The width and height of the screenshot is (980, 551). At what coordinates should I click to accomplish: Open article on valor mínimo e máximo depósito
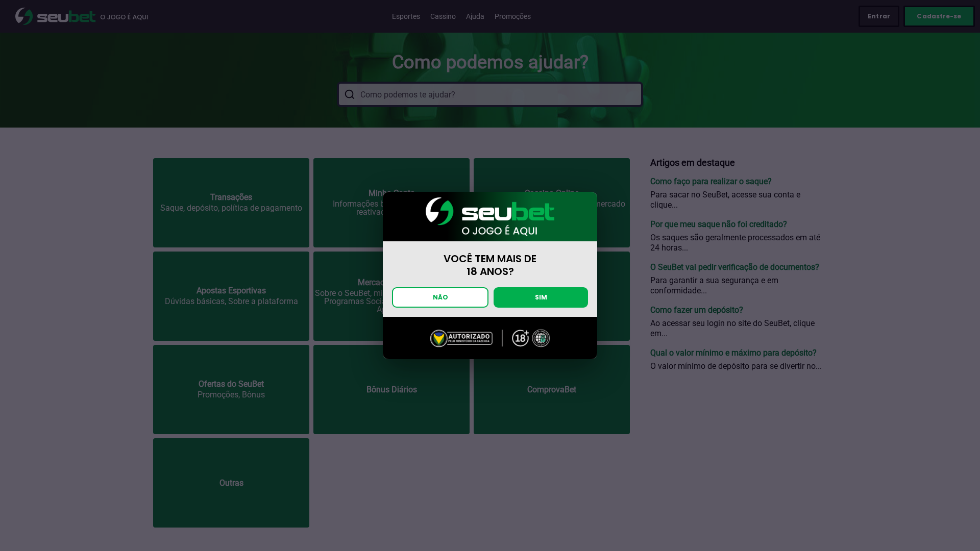(733, 353)
